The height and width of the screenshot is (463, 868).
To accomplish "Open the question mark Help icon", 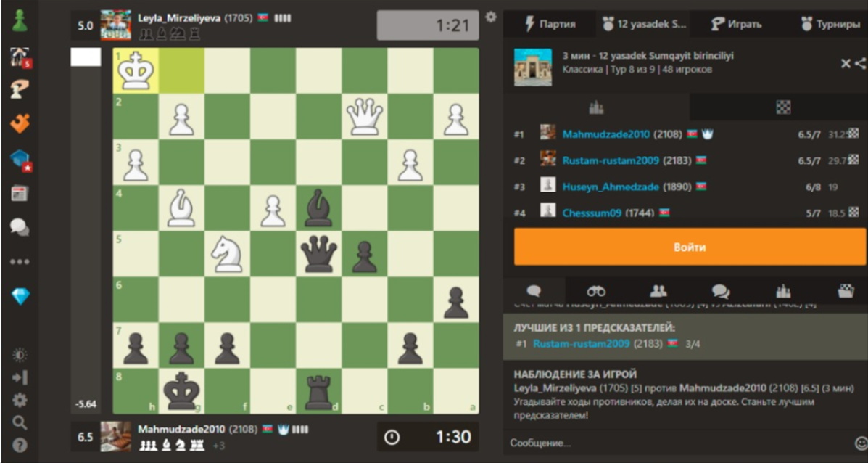I will [x=20, y=446].
